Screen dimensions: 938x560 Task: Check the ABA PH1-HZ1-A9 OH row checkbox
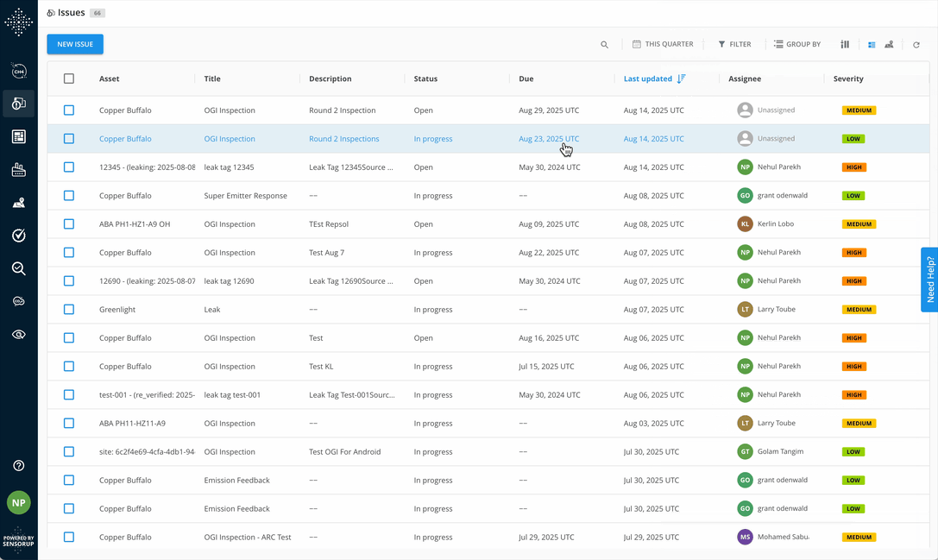click(x=69, y=223)
